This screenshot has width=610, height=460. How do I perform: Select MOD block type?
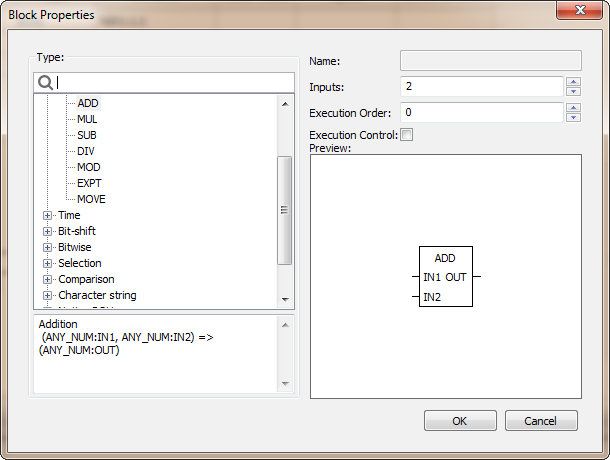89,167
